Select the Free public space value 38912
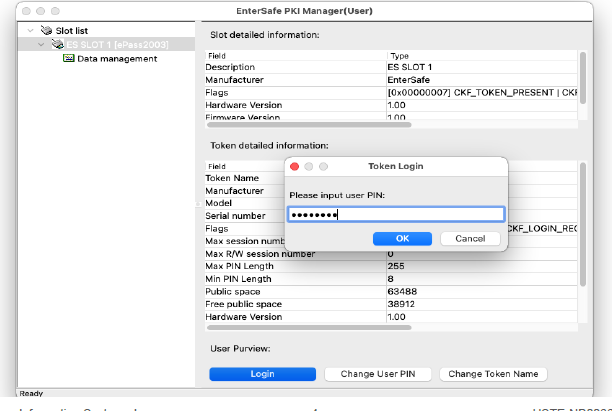 [401, 304]
